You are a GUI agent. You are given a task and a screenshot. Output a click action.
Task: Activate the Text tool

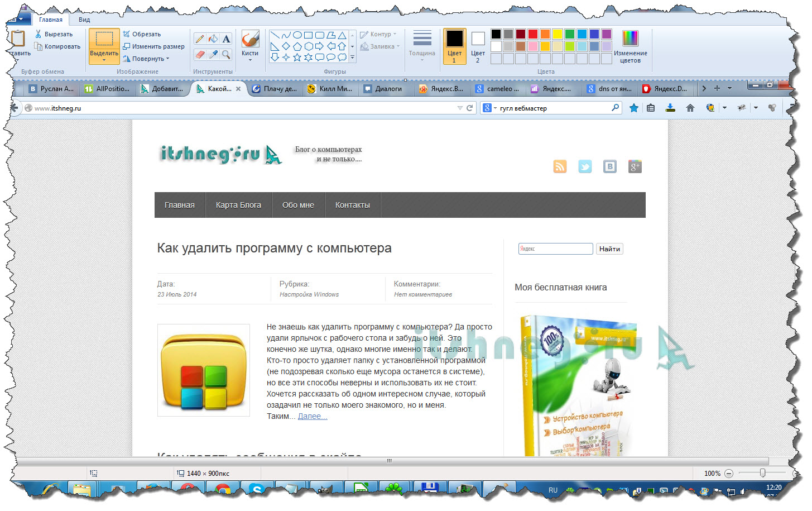226,39
